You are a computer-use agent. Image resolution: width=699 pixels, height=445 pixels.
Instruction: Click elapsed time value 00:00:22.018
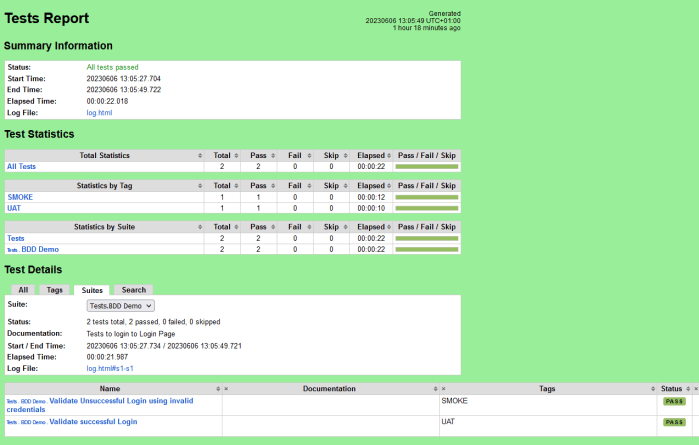pyautogui.click(x=107, y=101)
